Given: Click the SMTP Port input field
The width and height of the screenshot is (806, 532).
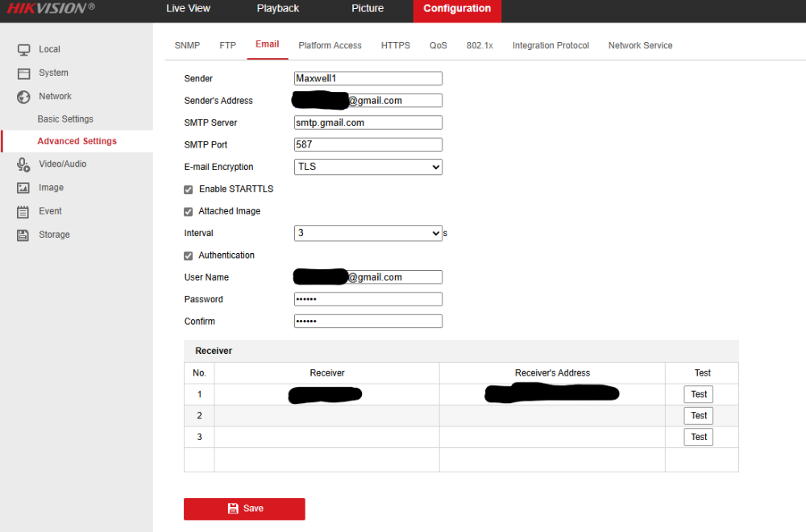Looking at the screenshot, I should tap(368, 144).
